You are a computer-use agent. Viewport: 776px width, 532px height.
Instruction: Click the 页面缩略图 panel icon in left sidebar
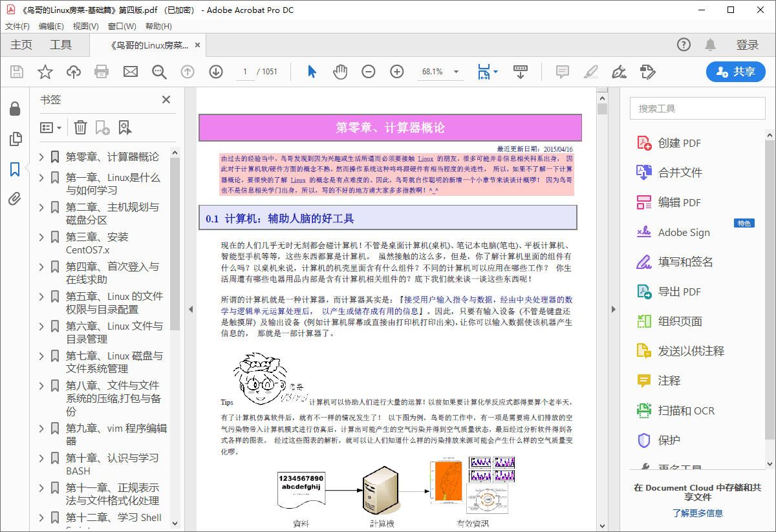[x=16, y=139]
